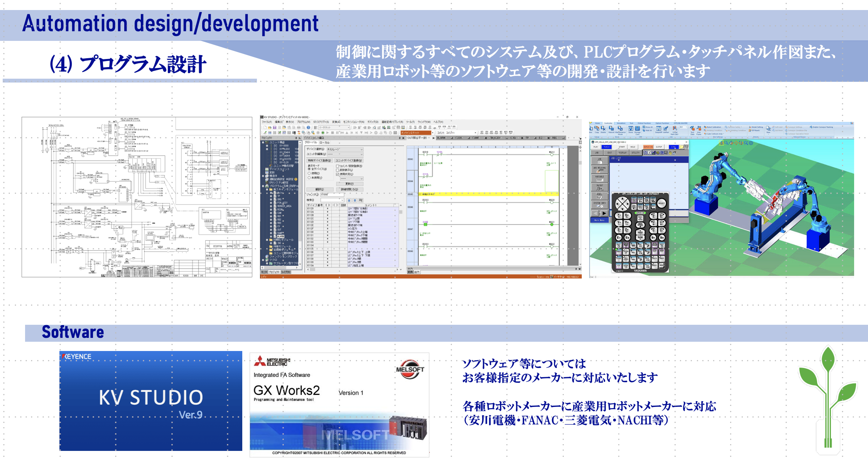This screenshot has width=868, height=459.
Task: Click the SERVO ON button
Action: [648, 147]
